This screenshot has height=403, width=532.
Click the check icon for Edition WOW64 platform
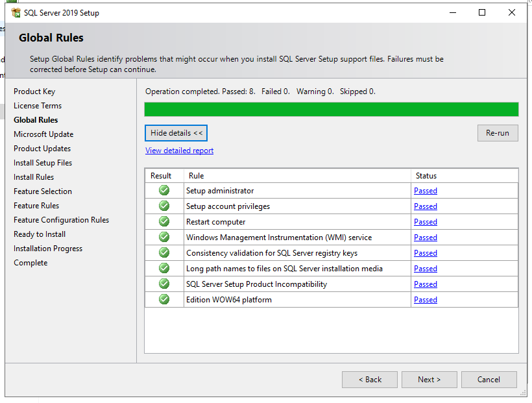pos(164,299)
